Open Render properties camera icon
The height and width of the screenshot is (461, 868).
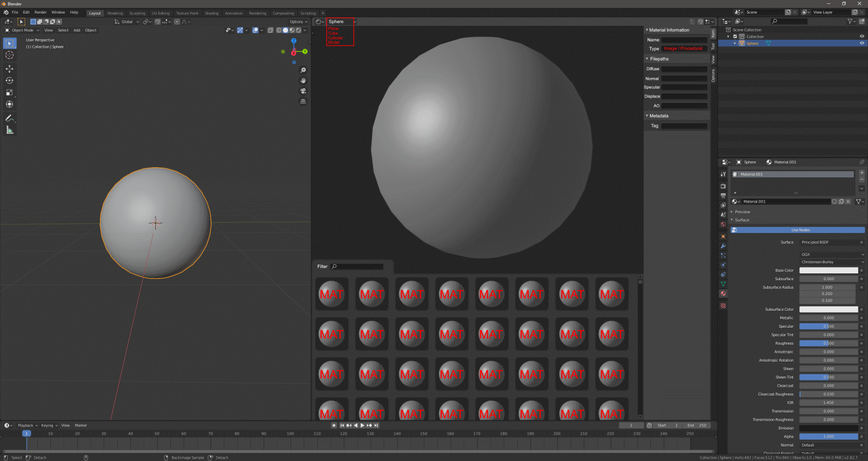click(723, 186)
